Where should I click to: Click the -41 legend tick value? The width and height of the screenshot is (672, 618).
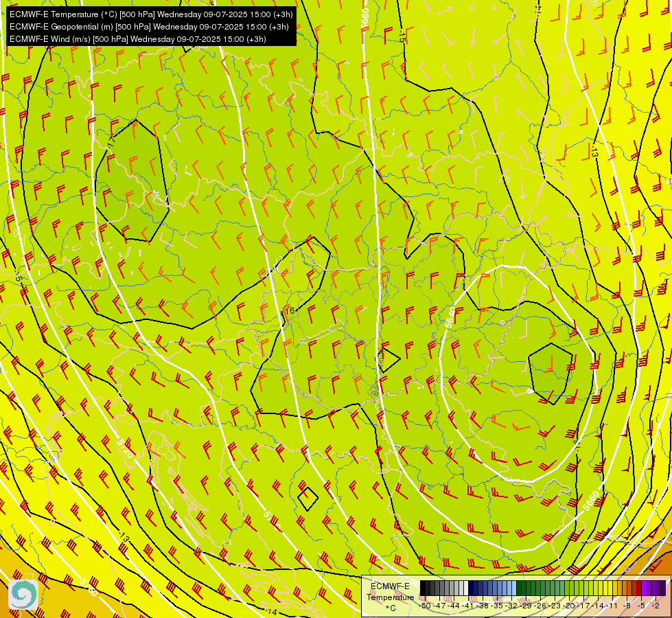click(x=468, y=606)
